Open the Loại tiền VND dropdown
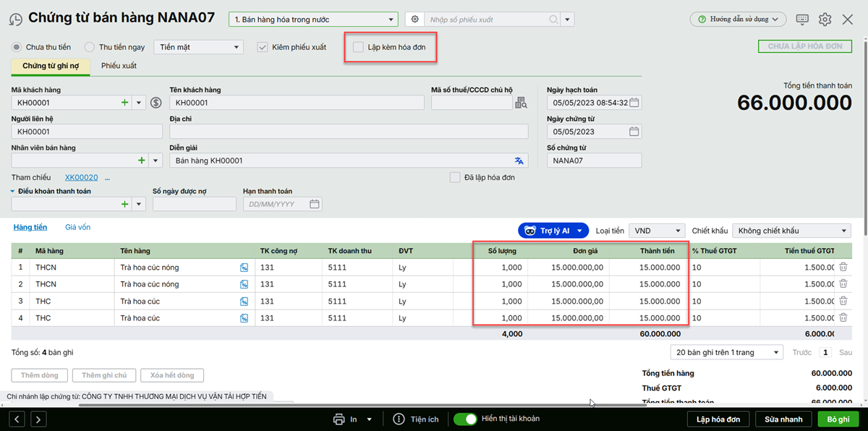 pos(656,231)
